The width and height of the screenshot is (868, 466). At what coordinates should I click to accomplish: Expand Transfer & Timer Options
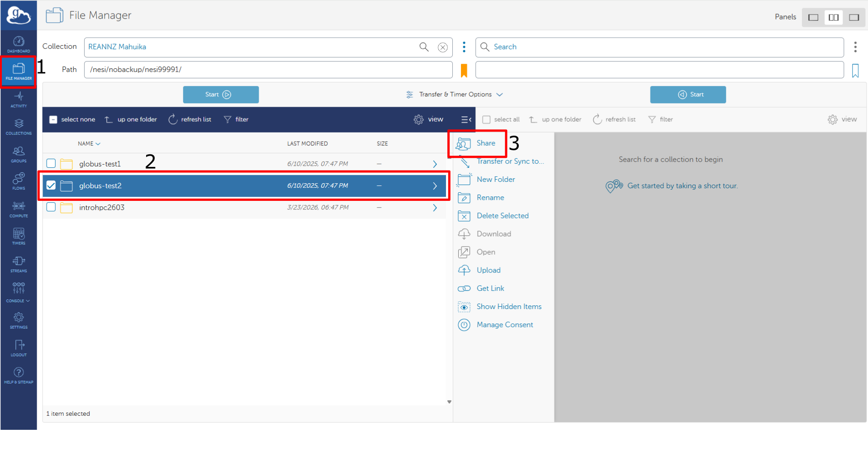tap(454, 95)
